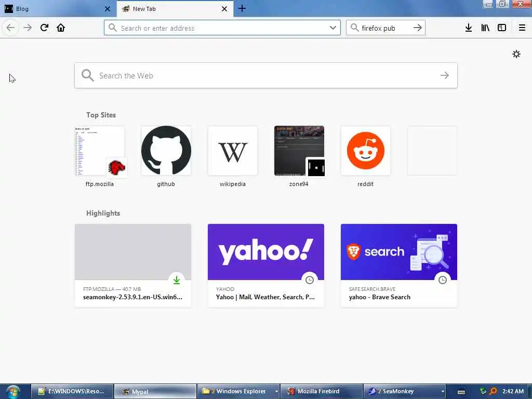
Task: Close the Blog tab
Action: coord(108,9)
